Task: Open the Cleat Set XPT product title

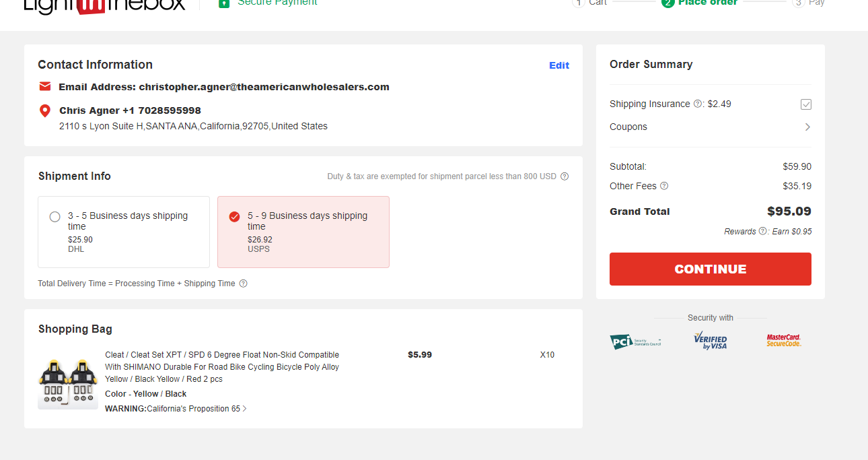Action: coord(222,367)
